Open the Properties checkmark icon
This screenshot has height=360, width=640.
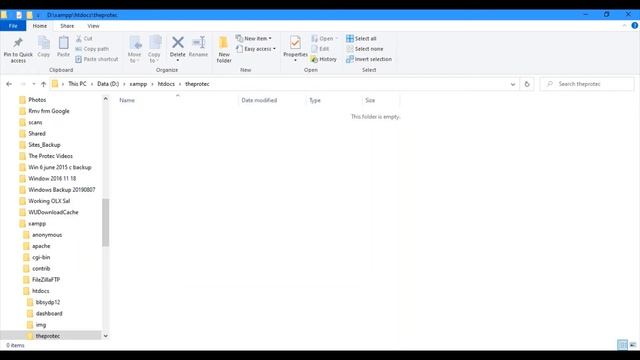point(295,42)
